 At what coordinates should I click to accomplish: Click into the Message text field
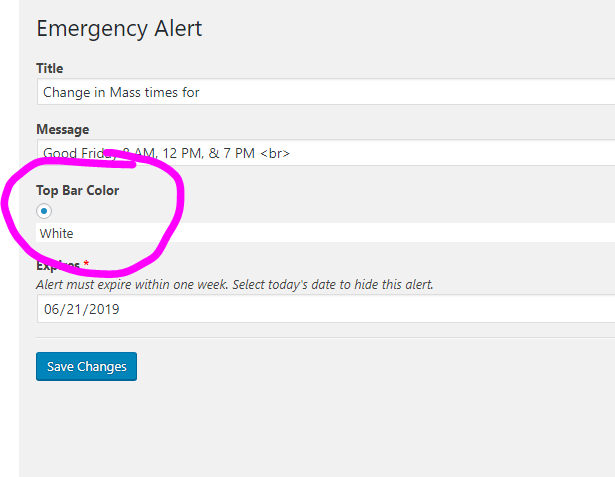tap(400, 153)
